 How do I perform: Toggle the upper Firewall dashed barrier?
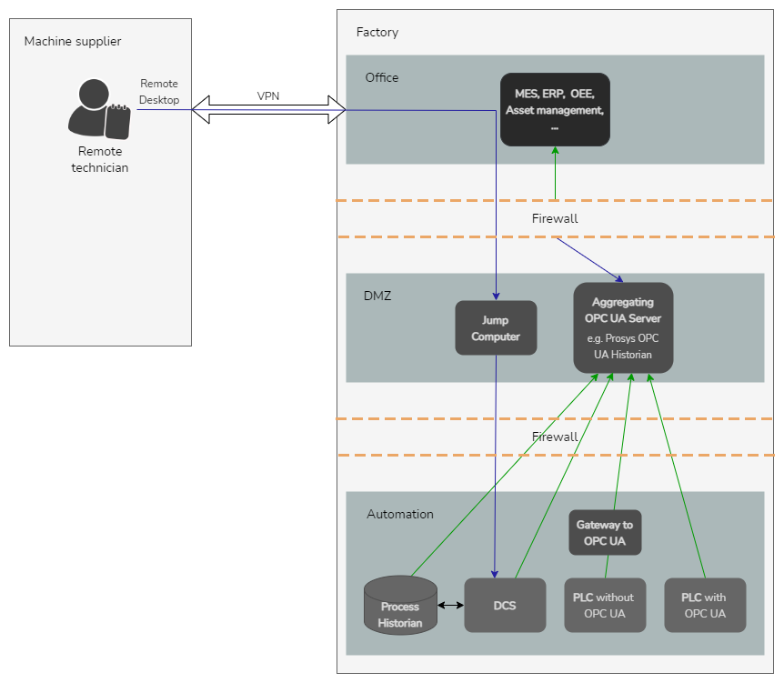[555, 218]
